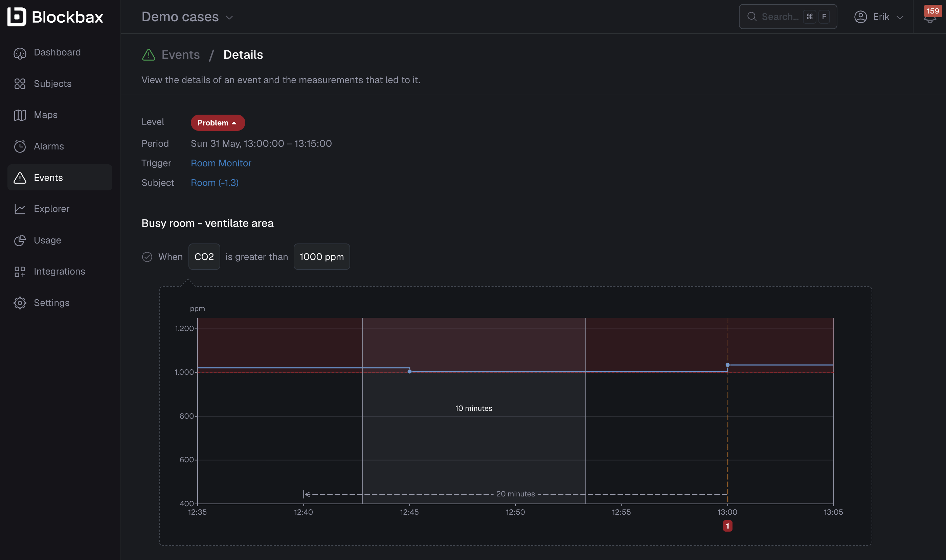Click the user avatar icon
Viewport: 946px width, 560px height.
pos(861,17)
